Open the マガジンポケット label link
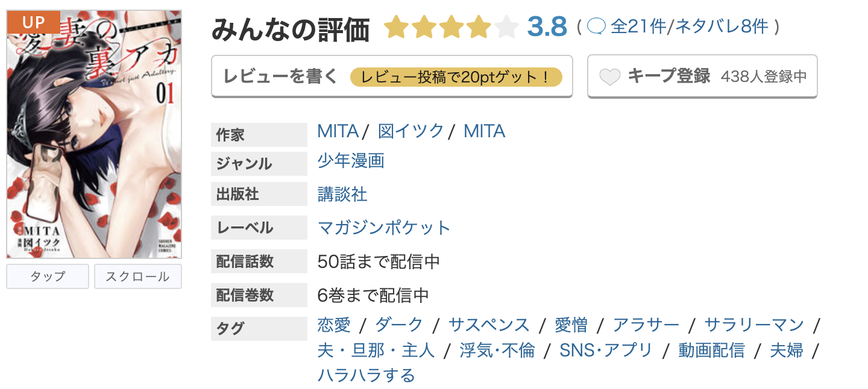Screen dimensions: 868x389 tap(384, 228)
